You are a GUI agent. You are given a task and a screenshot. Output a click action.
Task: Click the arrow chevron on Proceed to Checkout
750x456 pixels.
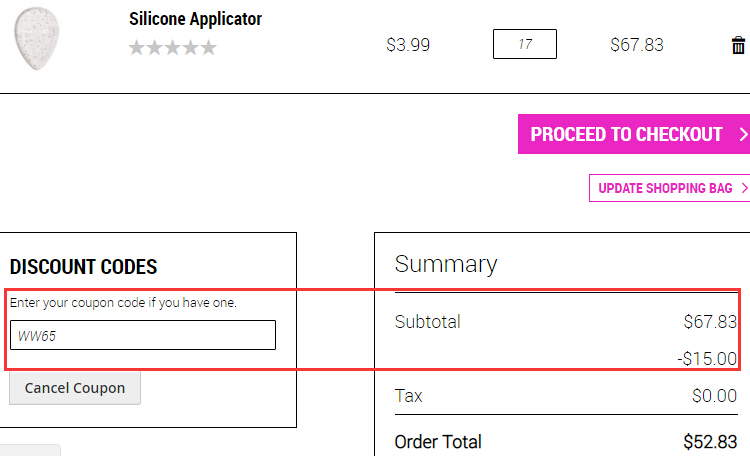pyautogui.click(x=743, y=134)
